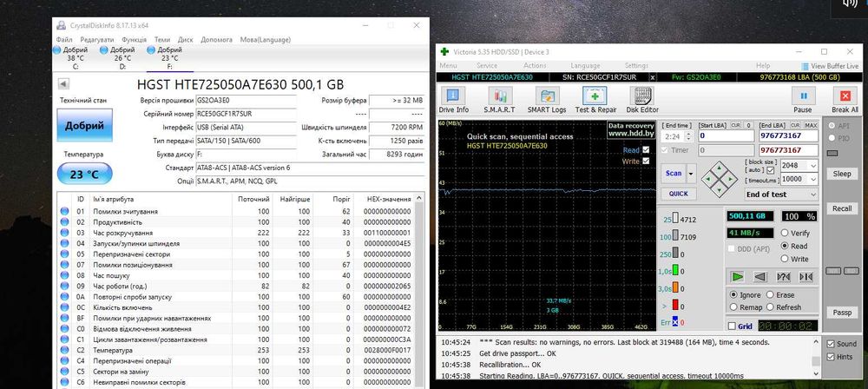Screen dimensions: 868x389
Task: Click the Err X marker icon
Action: pos(674,322)
